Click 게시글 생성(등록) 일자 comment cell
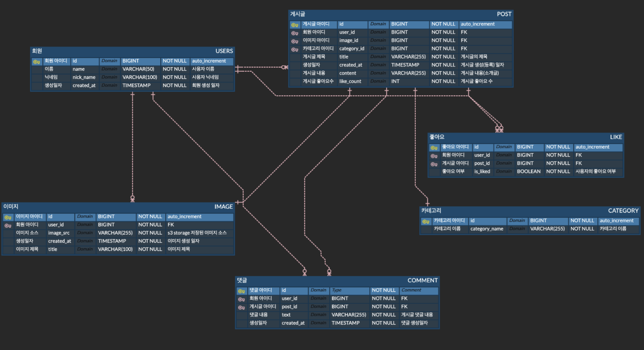The height and width of the screenshot is (350, 644). point(482,65)
